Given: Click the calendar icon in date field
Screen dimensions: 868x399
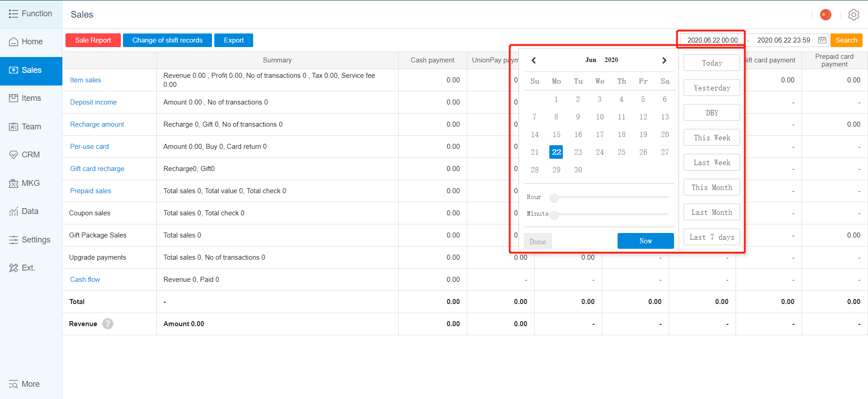Looking at the screenshot, I should coord(822,40).
